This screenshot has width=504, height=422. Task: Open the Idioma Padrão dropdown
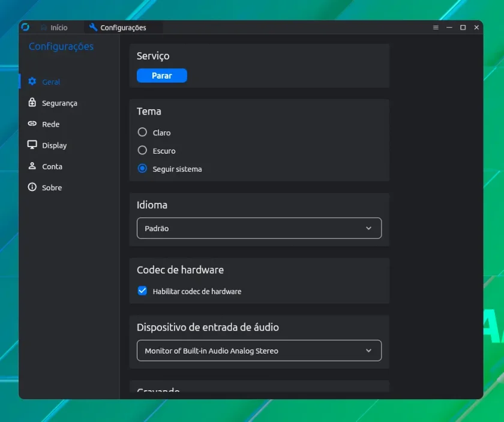click(x=259, y=228)
